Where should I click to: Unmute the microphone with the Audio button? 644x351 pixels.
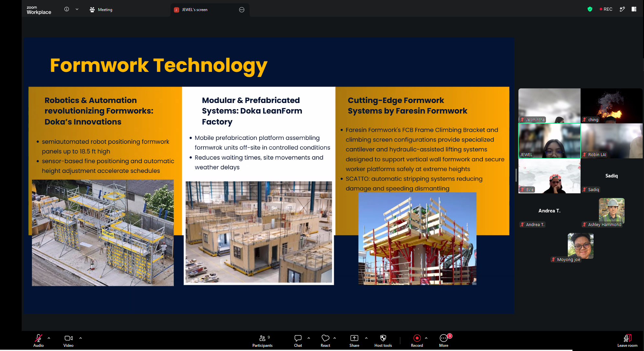click(39, 341)
